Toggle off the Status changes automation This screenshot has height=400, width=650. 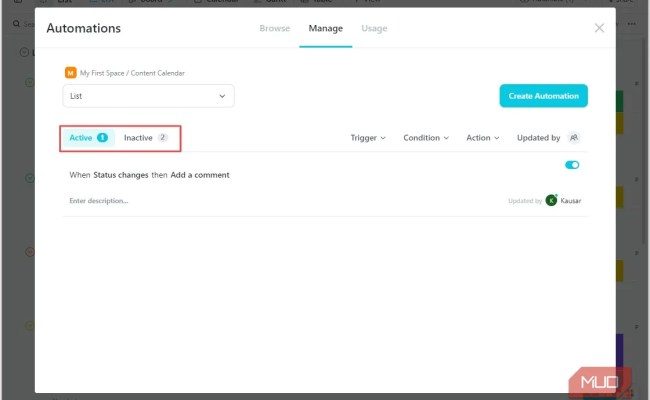(572, 165)
